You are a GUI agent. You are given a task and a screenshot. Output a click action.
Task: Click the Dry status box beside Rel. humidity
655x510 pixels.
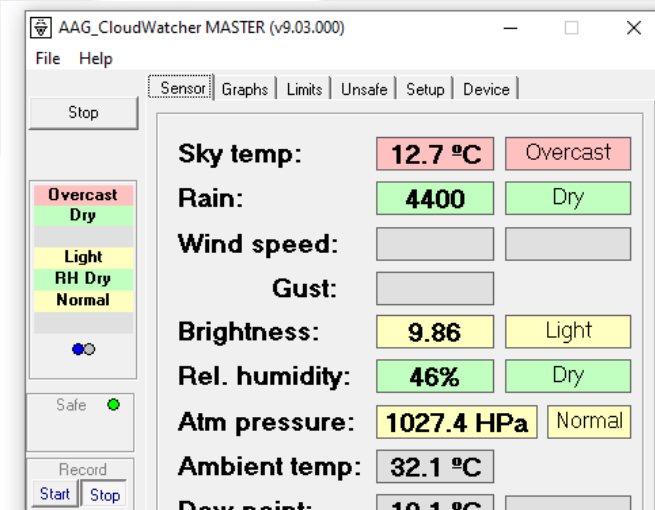(568, 376)
